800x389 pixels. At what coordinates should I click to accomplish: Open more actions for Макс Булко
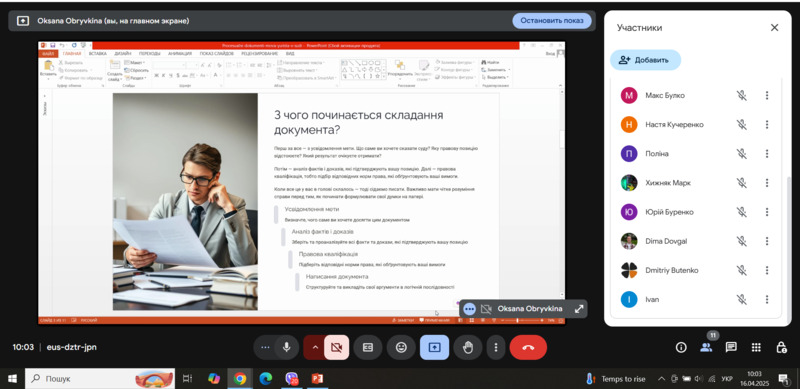pyautogui.click(x=766, y=95)
